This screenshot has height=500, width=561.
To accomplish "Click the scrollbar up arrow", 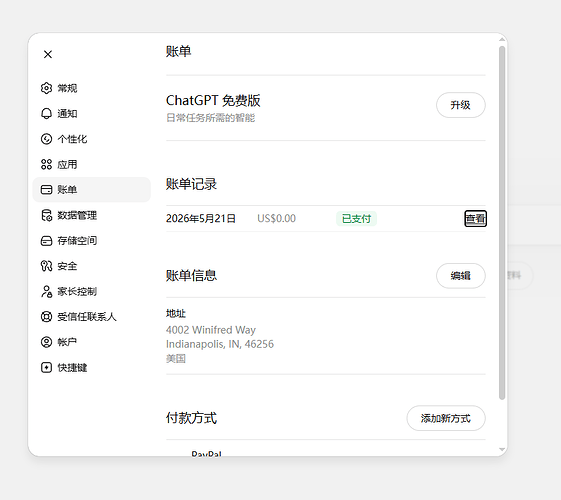I will point(502,39).
